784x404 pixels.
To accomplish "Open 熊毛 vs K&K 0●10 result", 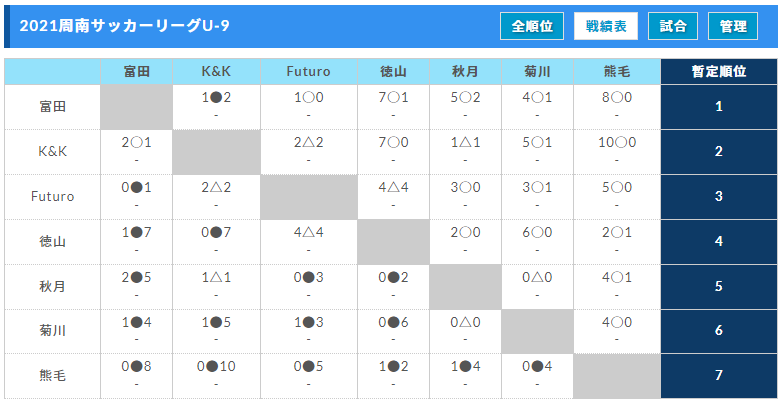I will [216, 366].
